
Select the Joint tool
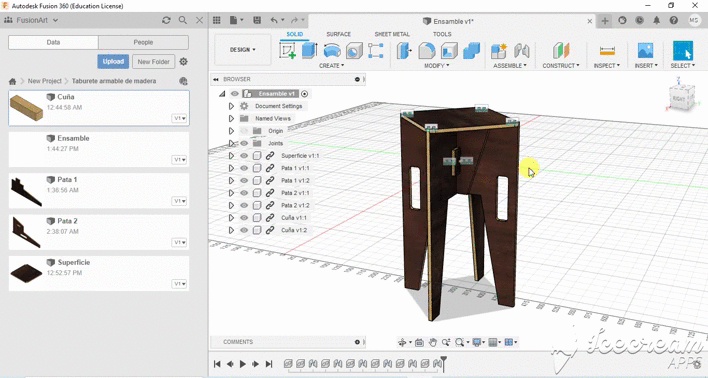tap(522, 51)
